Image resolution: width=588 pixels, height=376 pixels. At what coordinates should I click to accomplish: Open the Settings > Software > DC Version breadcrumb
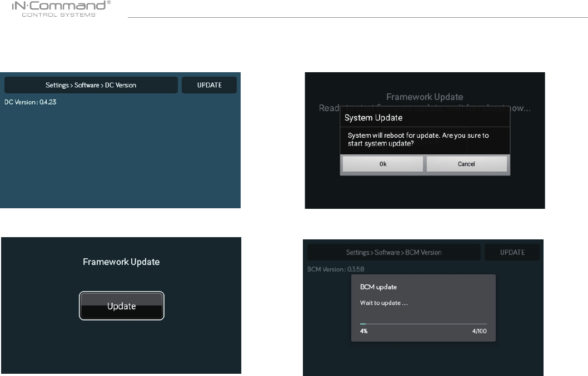[x=91, y=85]
